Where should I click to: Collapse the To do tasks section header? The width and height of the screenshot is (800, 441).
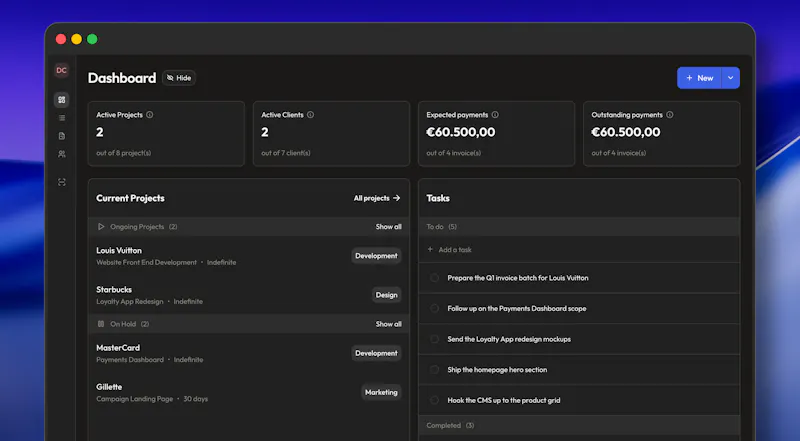(x=579, y=227)
